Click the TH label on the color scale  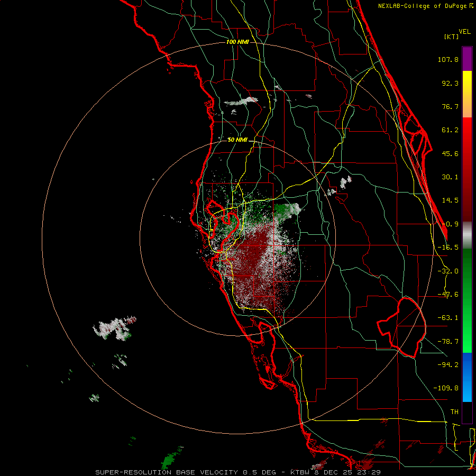[x=454, y=412]
